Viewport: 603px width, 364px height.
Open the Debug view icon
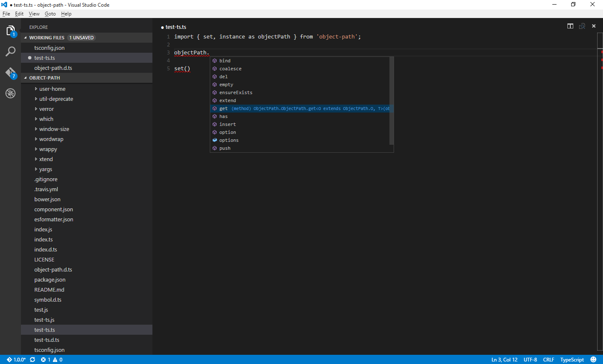pos(10,93)
